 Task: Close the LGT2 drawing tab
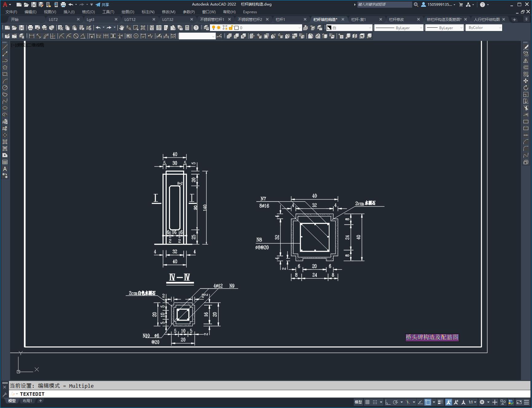pyautogui.click(x=78, y=19)
